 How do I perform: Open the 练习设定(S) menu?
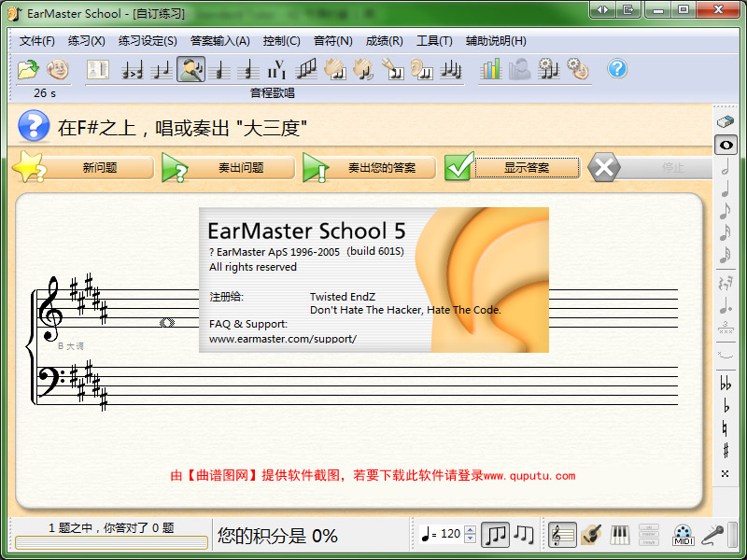click(148, 41)
